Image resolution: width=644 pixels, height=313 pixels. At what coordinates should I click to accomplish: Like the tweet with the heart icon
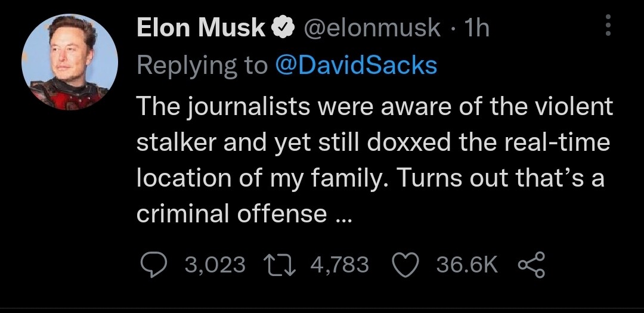(x=407, y=264)
